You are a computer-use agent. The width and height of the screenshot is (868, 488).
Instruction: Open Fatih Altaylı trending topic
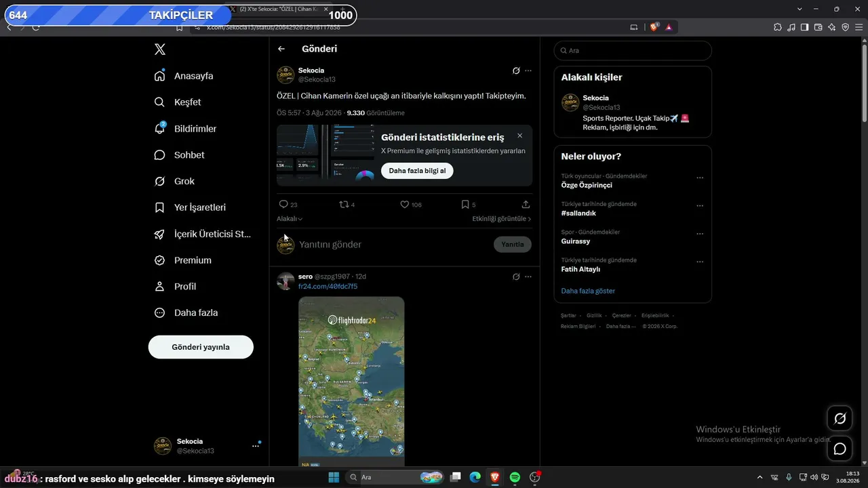tap(581, 269)
